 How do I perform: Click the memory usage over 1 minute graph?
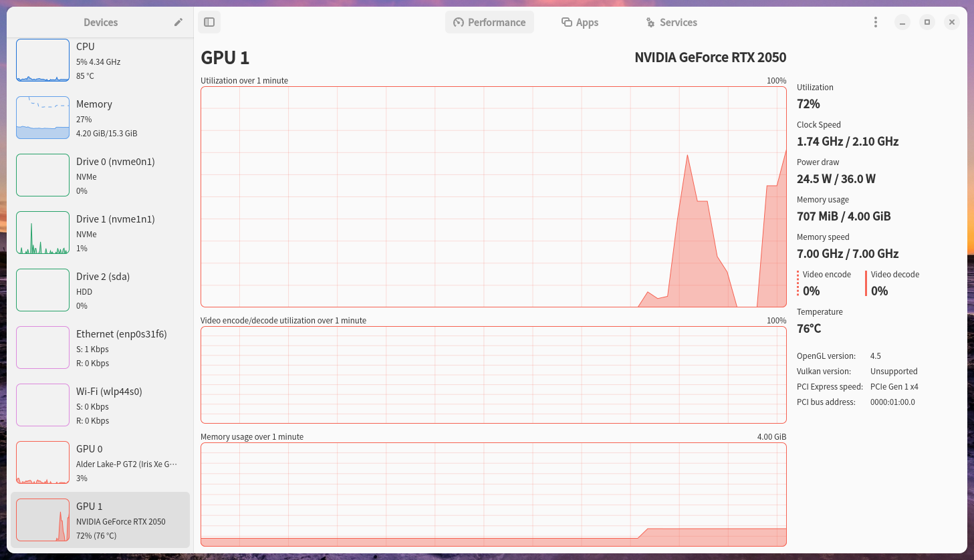coord(493,495)
